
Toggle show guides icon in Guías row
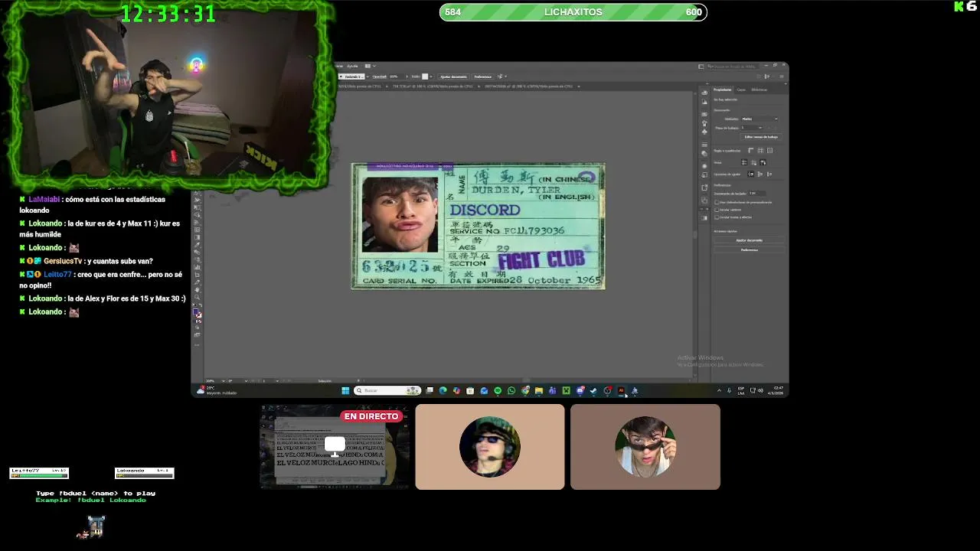[x=744, y=162]
